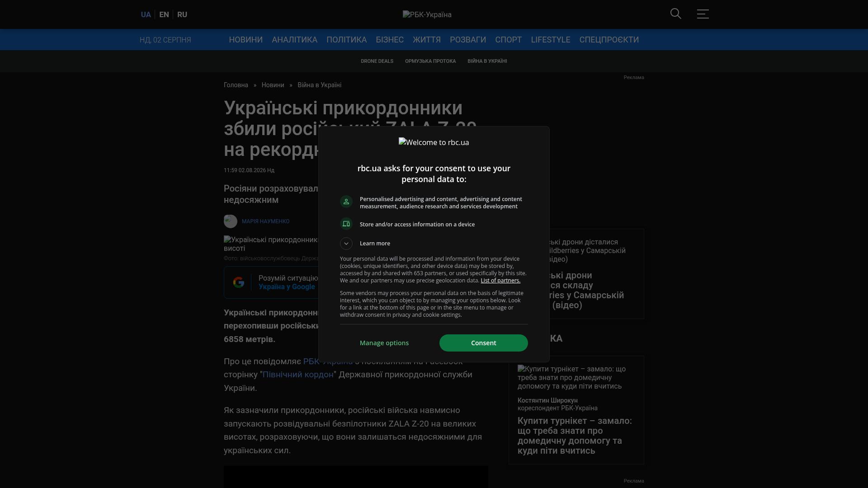The width and height of the screenshot is (868, 488).
Task: Go to Головна breadcrumb
Action: tap(236, 85)
